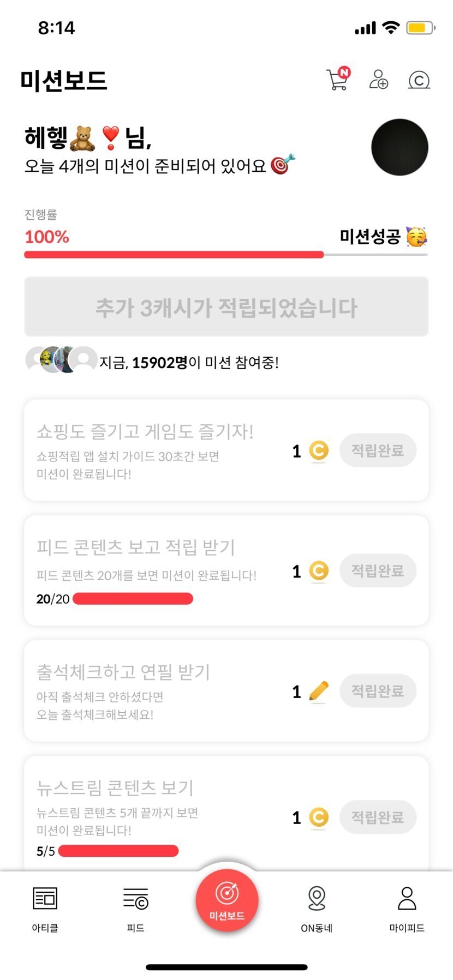Viewport: 453px width, 980px height.
Task: Tap the 추가 3캐시 적립 banner button
Action: 226,307
